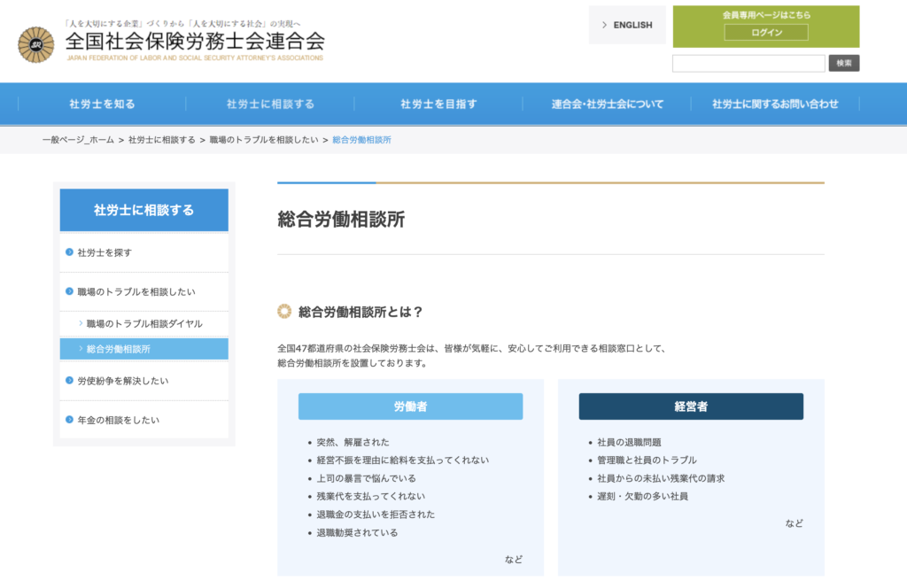Image resolution: width=907 pixels, height=588 pixels.
Task: Click the bullet icon next to 年金の相談をしたい
Action: coord(69,420)
